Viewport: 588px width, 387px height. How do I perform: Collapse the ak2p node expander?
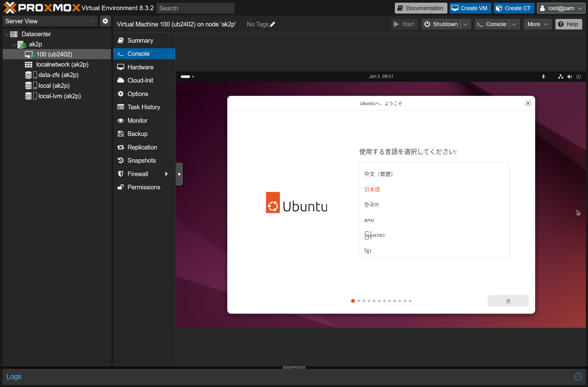[14, 45]
